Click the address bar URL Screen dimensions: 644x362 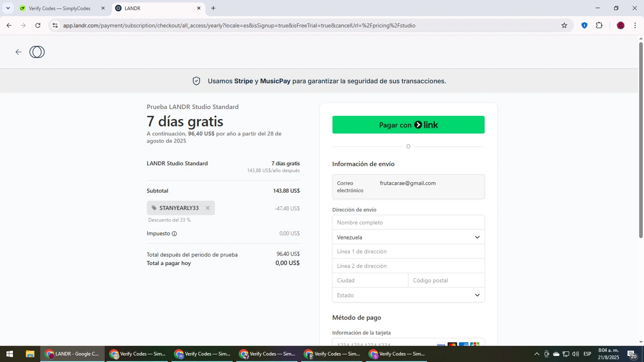tap(239, 25)
